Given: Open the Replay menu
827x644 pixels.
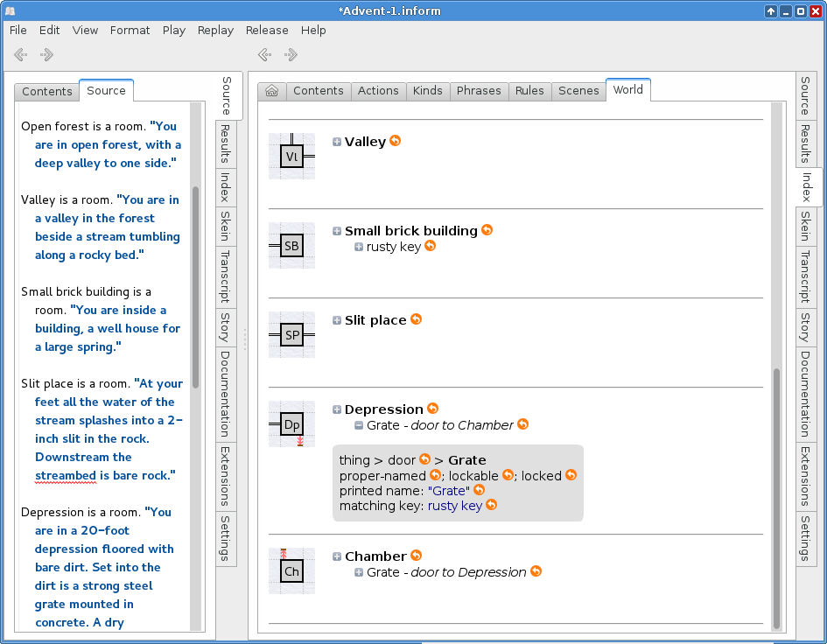Looking at the screenshot, I should point(215,30).
